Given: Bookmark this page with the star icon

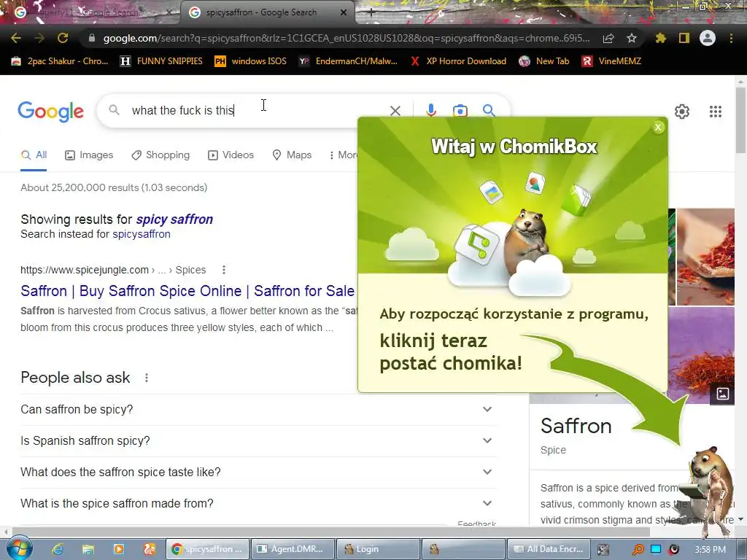Looking at the screenshot, I should pyautogui.click(x=632, y=38).
